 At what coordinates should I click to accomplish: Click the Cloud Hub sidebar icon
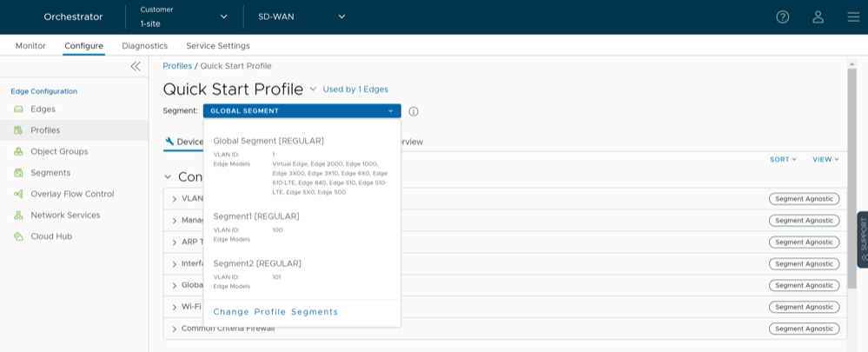(x=18, y=236)
